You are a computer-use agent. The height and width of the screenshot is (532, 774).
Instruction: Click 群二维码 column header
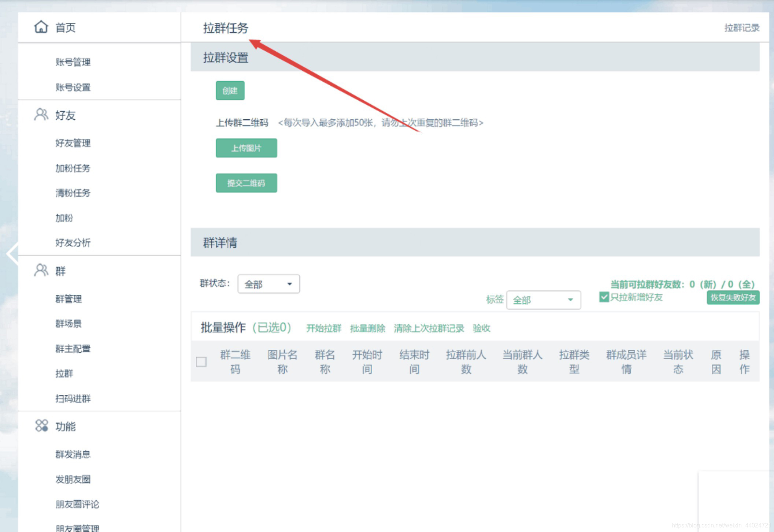(x=235, y=362)
